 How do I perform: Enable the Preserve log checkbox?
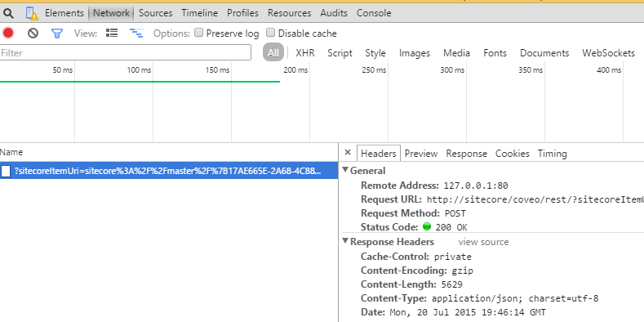pyautogui.click(x=199, y=33)
